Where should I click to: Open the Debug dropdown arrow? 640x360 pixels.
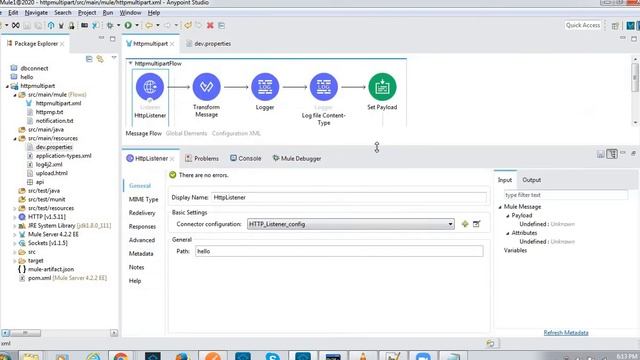[x=118, y=25]
